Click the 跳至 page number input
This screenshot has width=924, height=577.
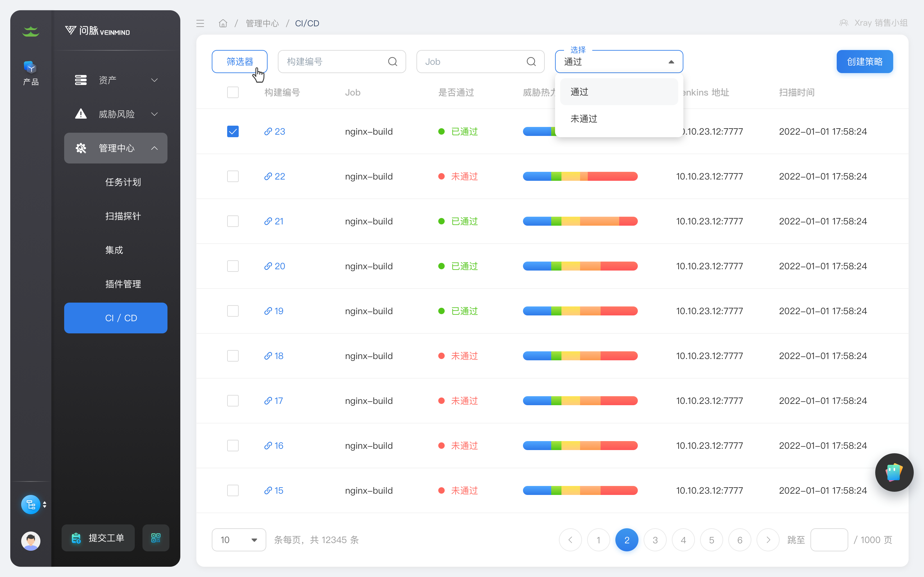click(x=829, y=539)
